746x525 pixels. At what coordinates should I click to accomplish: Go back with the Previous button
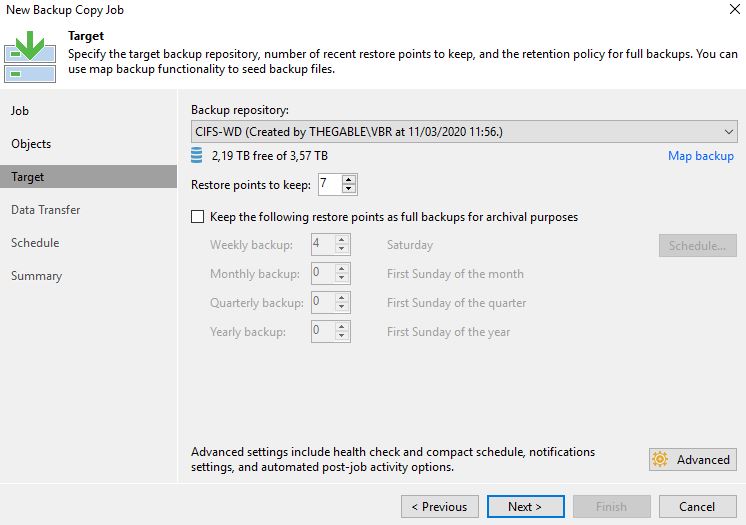point(440,506)
